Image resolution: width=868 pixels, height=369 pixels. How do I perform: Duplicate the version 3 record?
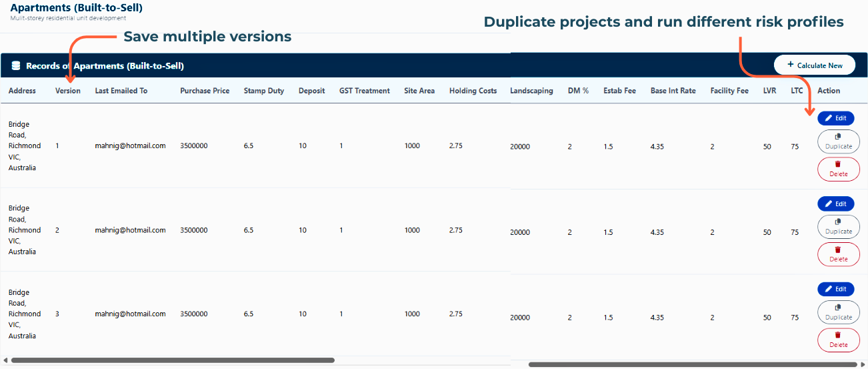(x=838, y=313)
